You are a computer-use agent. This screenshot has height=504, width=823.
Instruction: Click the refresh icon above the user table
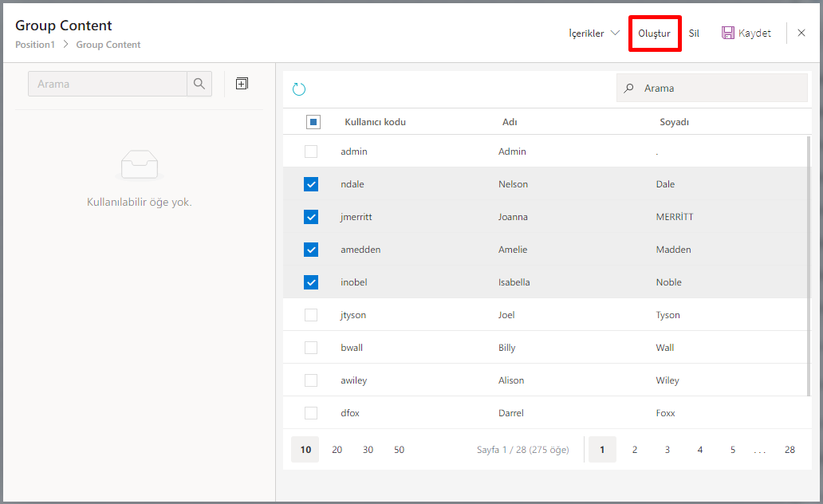299,89
